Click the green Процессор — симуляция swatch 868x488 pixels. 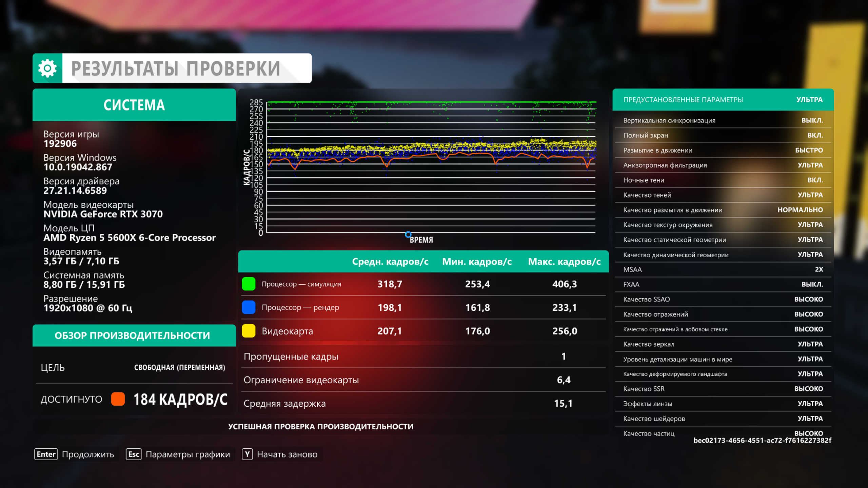tap(249, 284)
